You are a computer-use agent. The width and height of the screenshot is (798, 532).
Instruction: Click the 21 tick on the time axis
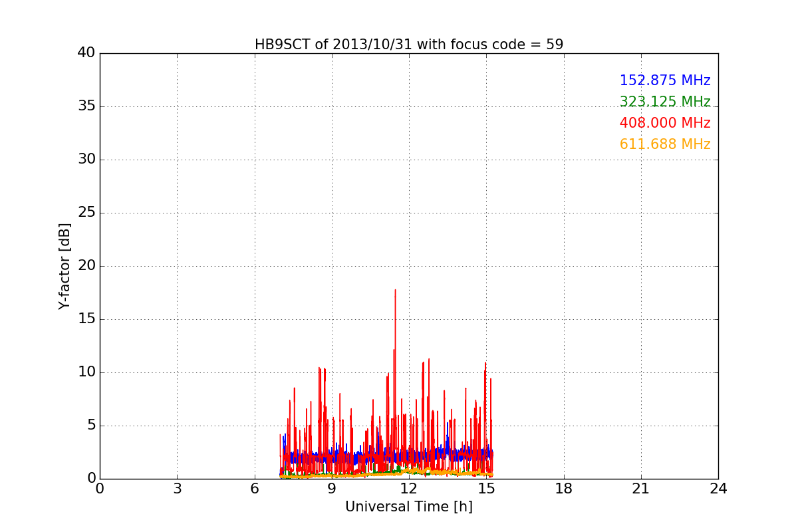[641, 489]
